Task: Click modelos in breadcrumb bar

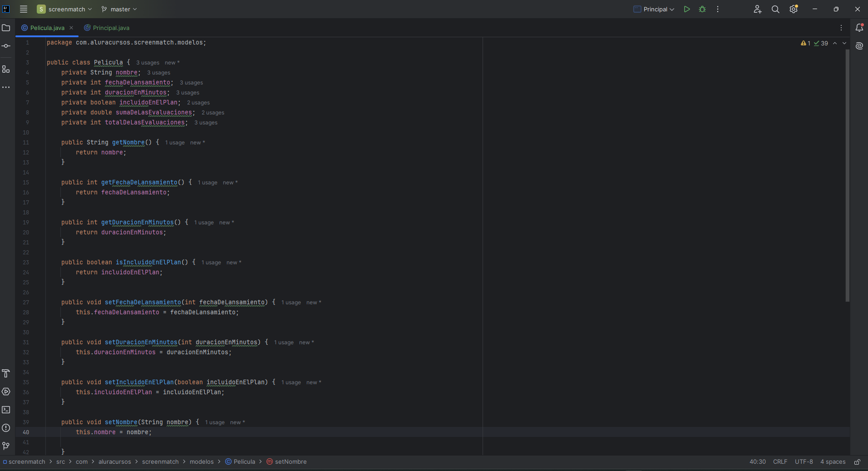Action: [202, 462]
